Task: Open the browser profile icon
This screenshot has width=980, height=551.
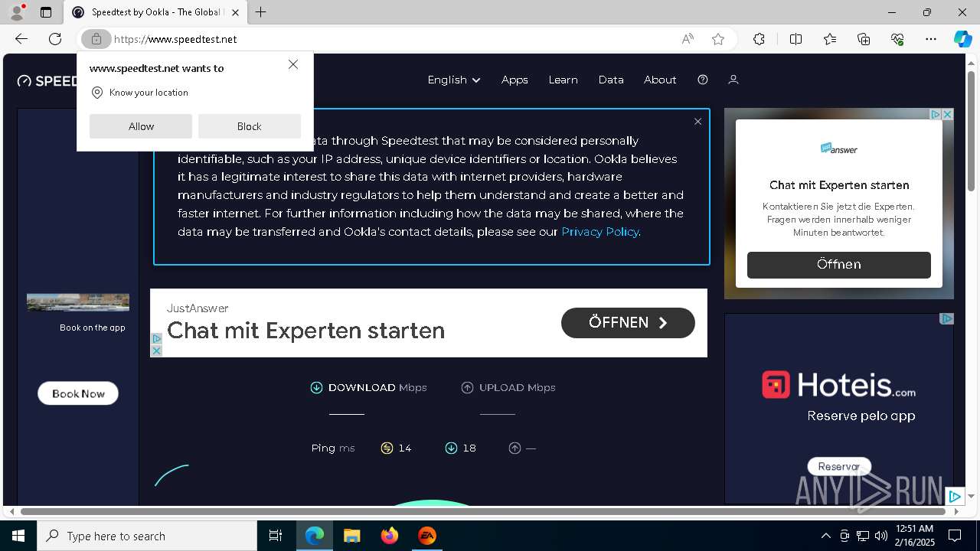Action: (x=16, y=12)
